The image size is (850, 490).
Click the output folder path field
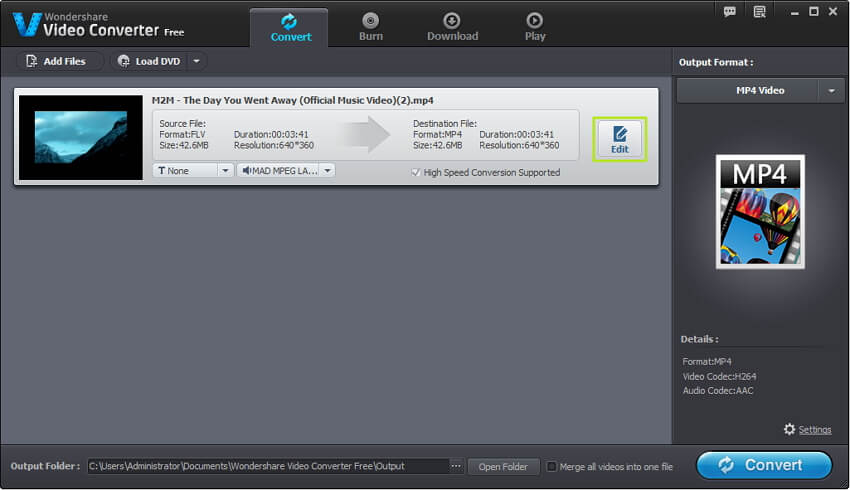(x=268, y=466)
